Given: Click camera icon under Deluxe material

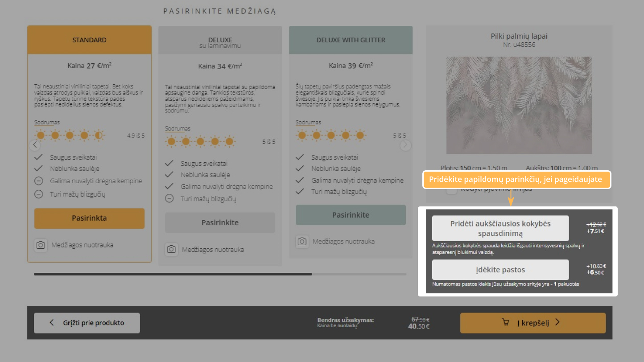Looking at the screenshot, I should pyautogui.click(x=172, y=250).
